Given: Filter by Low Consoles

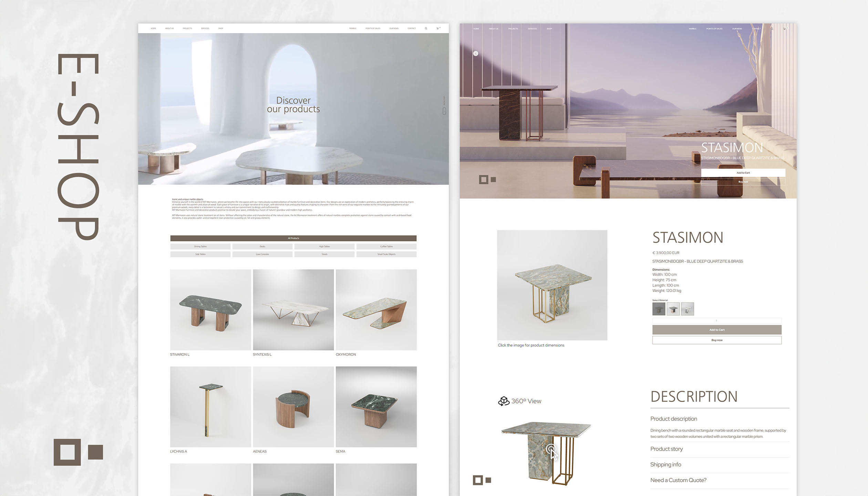Looking at the screenshot, I should [262, 254].
